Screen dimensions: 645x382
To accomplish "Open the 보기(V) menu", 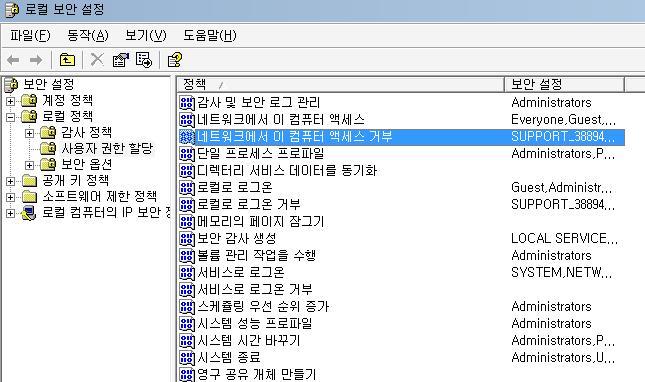I will [146, 35].
